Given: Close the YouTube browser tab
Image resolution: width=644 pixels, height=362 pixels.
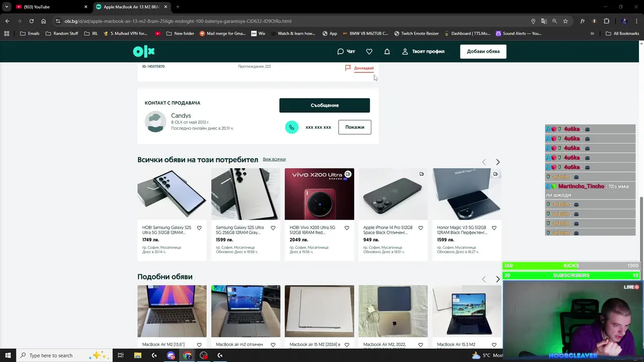Looking at the screenshot, I should 86,7.
